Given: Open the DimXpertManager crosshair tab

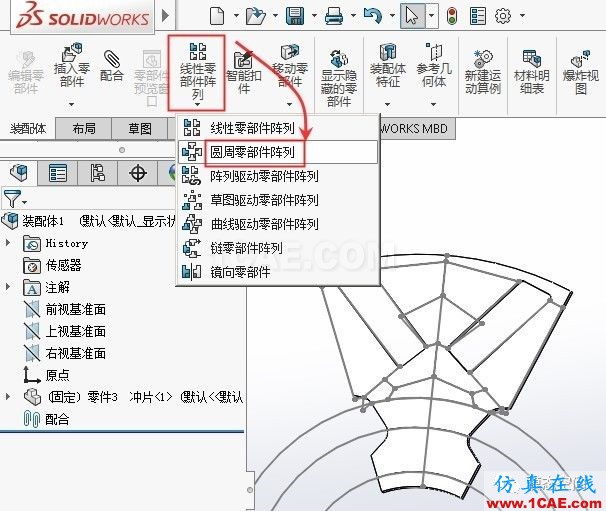Looking at the screenshot, I should (138, 172).
